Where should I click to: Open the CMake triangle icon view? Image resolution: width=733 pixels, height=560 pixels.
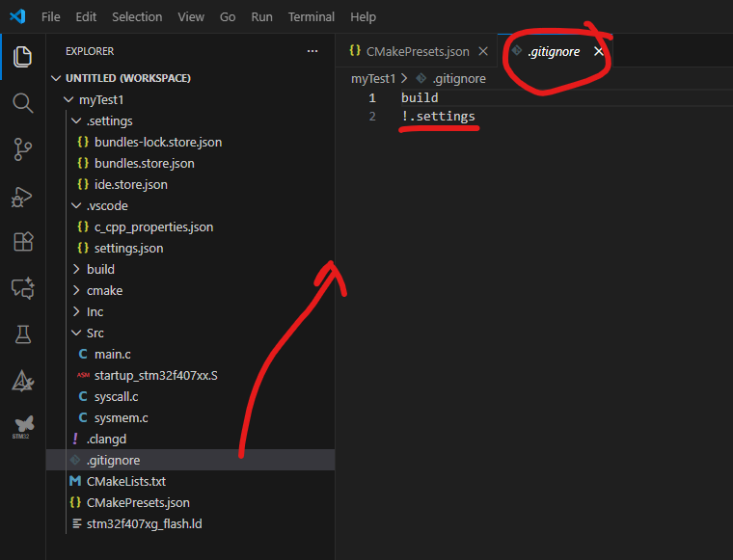pos(22,381)
